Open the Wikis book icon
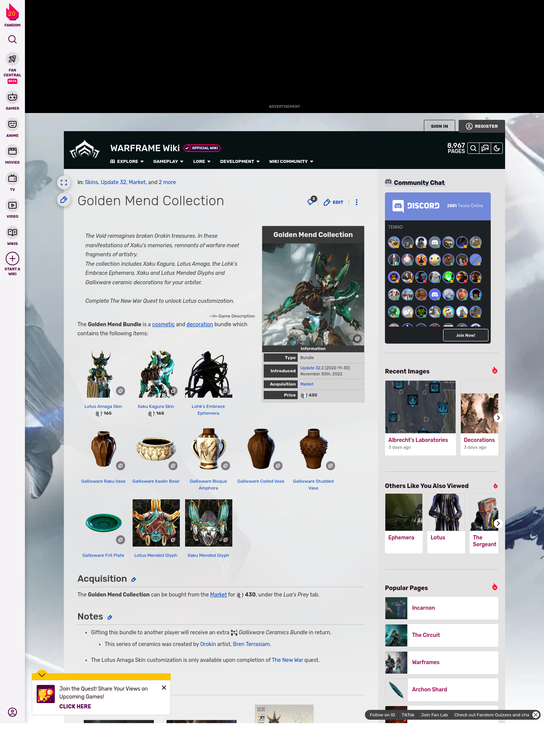Screen dimensions: 544x756 pos(12,232)
